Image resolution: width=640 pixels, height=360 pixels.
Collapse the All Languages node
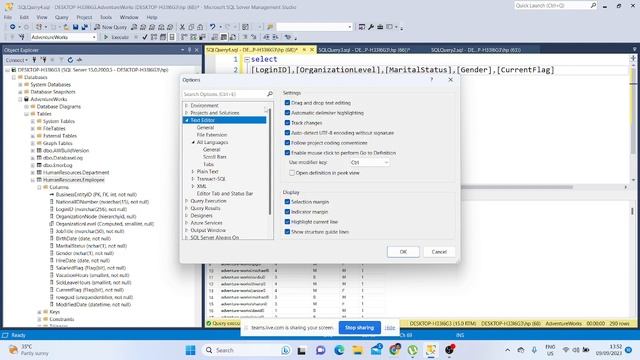point(193,142)
